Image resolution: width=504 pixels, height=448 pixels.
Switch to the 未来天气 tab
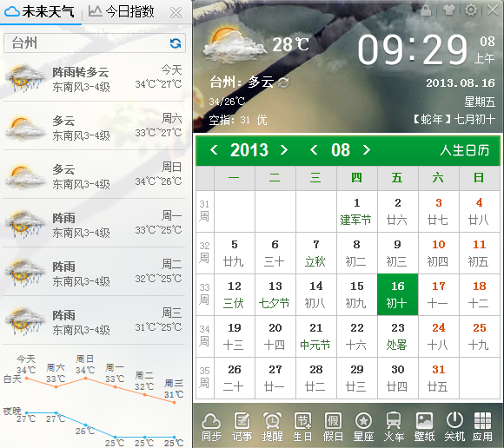tap(39, 12)
